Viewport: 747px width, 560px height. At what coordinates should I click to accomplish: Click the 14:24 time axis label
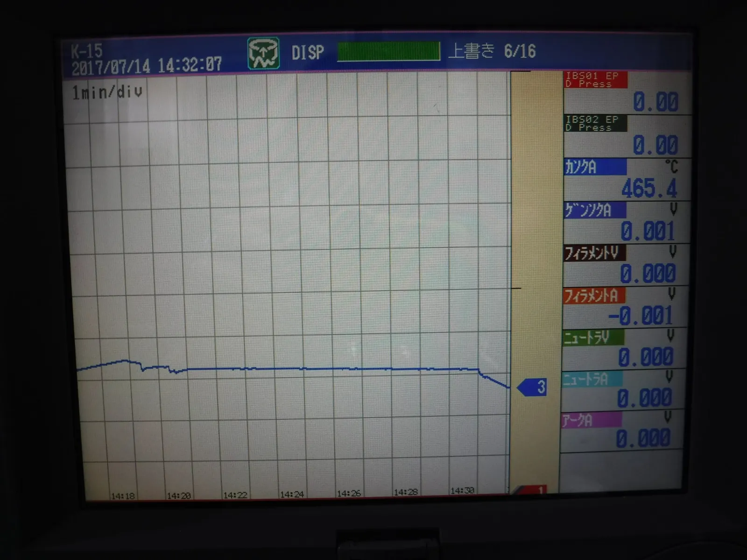click(x=292, y=494)
